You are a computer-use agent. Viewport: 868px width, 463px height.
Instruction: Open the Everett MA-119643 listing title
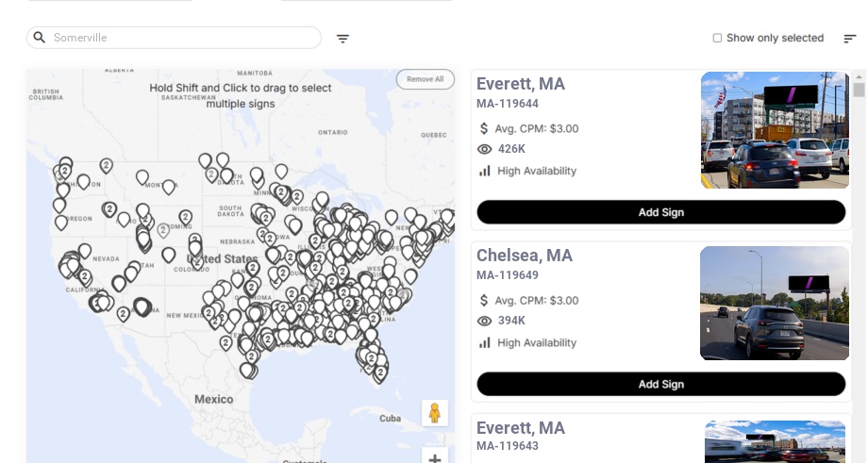point(521,428)
